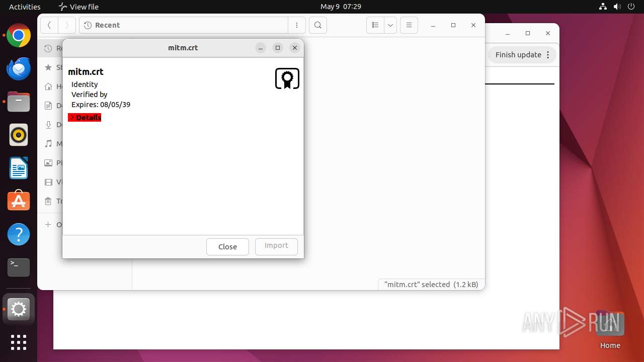644x362 pixels.
Task: Switch to list view in Files
Action: [375, 25]
